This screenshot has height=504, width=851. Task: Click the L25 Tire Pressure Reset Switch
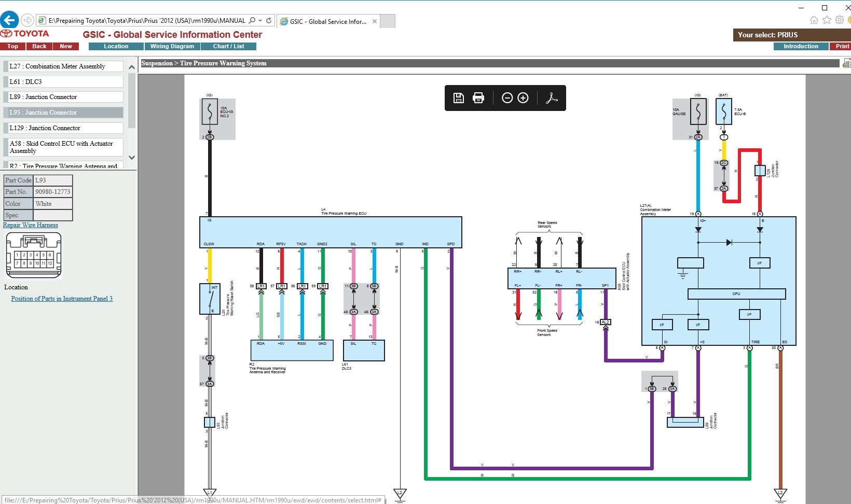pyautogui.click(x=210, y=299)
